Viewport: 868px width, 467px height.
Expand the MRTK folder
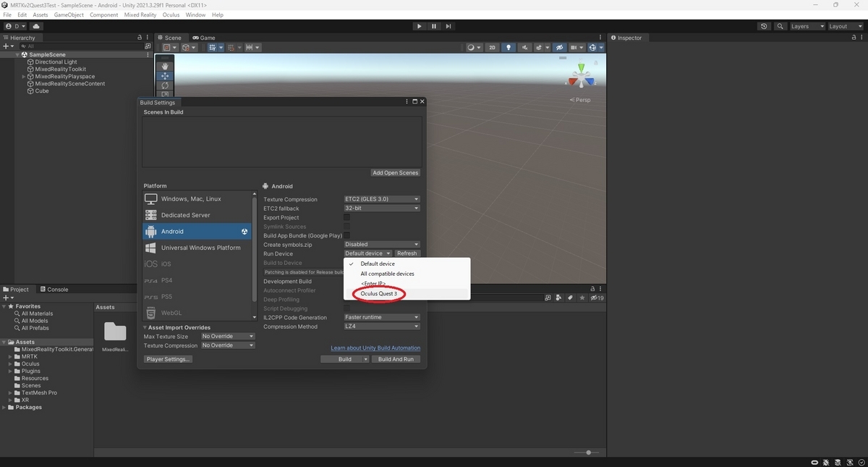(x=11, y=356)
